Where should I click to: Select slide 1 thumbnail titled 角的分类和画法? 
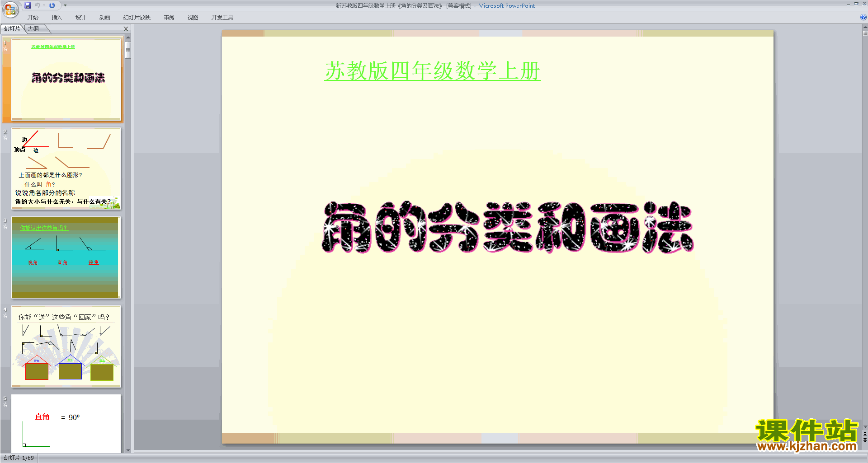66,80
